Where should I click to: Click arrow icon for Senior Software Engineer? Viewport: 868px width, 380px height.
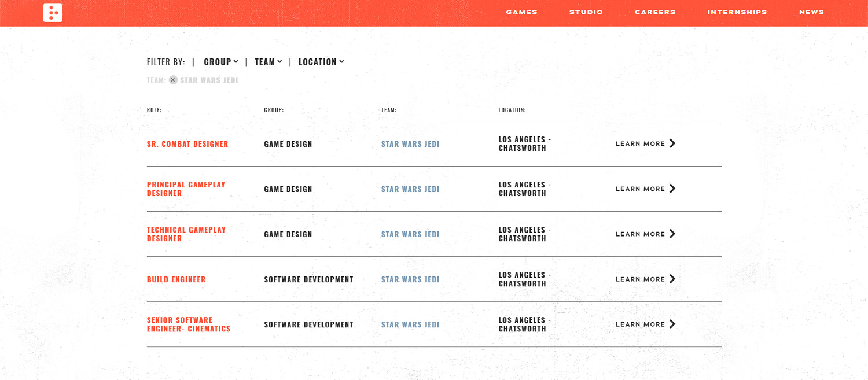click(x=672, y=324)
